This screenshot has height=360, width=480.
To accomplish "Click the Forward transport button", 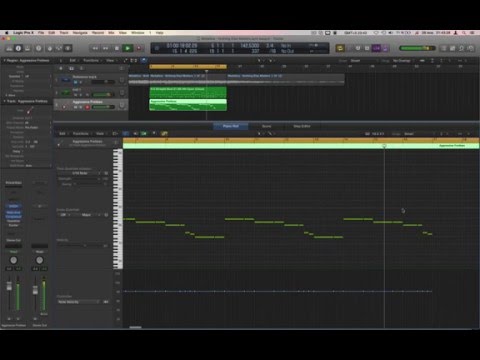I will 106,48.
